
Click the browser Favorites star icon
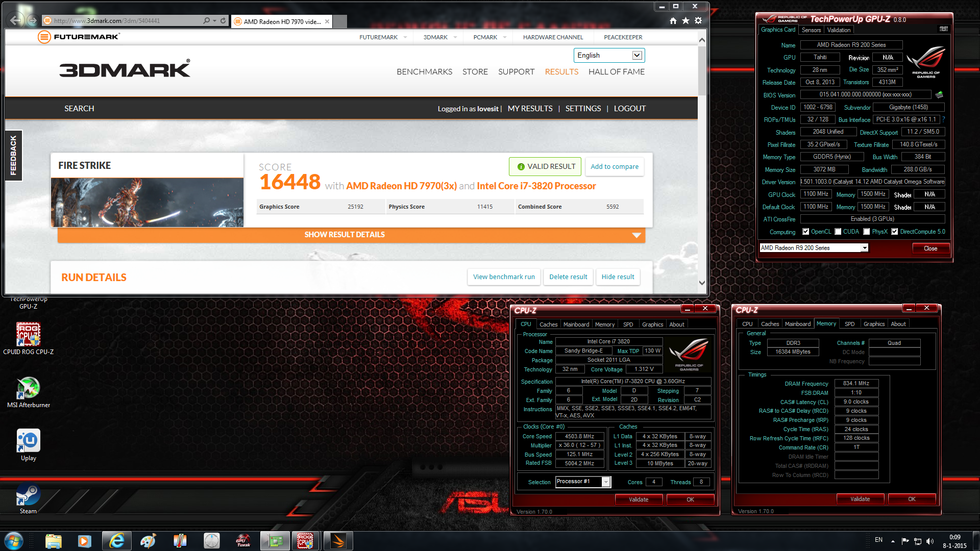click(x=685, y=21)
